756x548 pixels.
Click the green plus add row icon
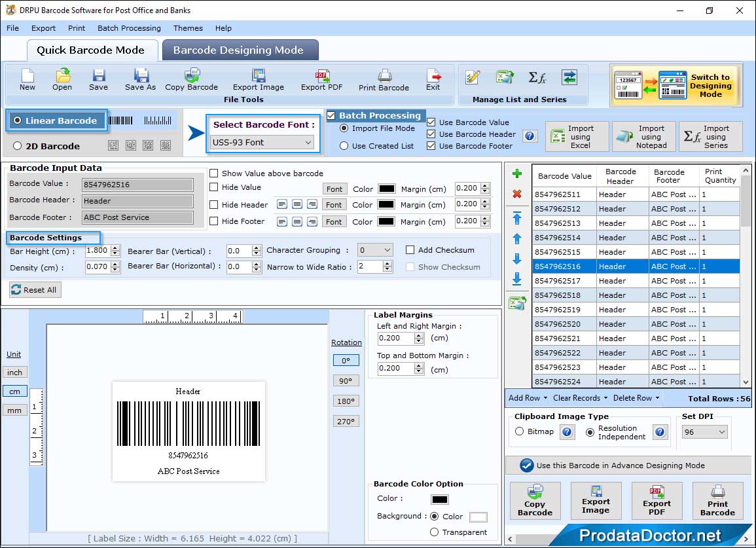pos(517,174)
